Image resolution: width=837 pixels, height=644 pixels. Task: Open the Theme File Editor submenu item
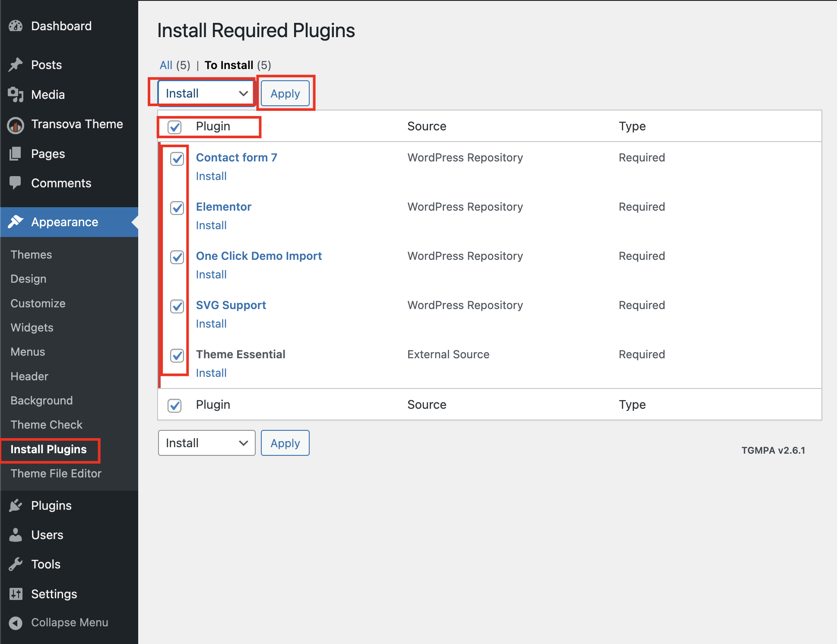click(x=56, y=474)
